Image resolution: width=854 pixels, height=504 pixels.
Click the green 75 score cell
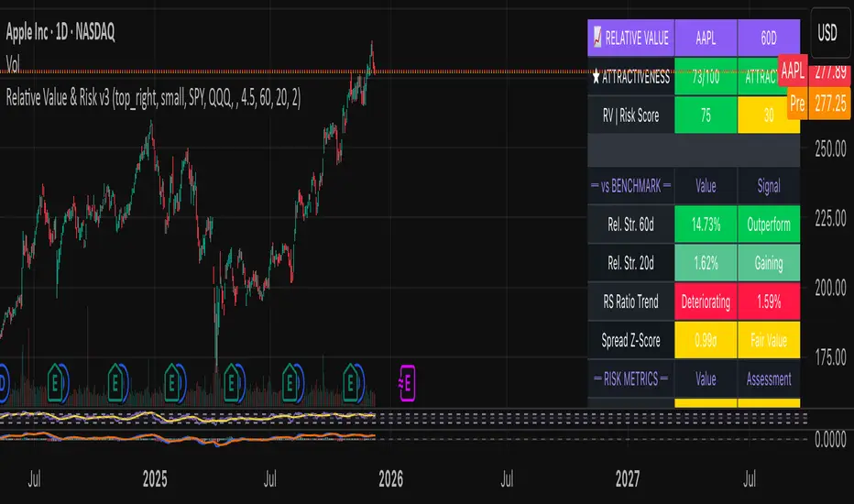point(706,115)
